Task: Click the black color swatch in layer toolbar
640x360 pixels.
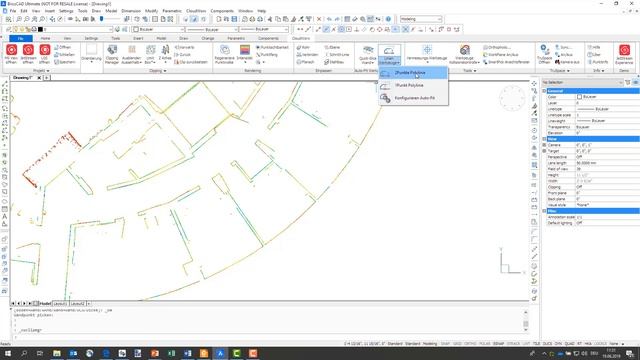Action: (x=40, y=29)
